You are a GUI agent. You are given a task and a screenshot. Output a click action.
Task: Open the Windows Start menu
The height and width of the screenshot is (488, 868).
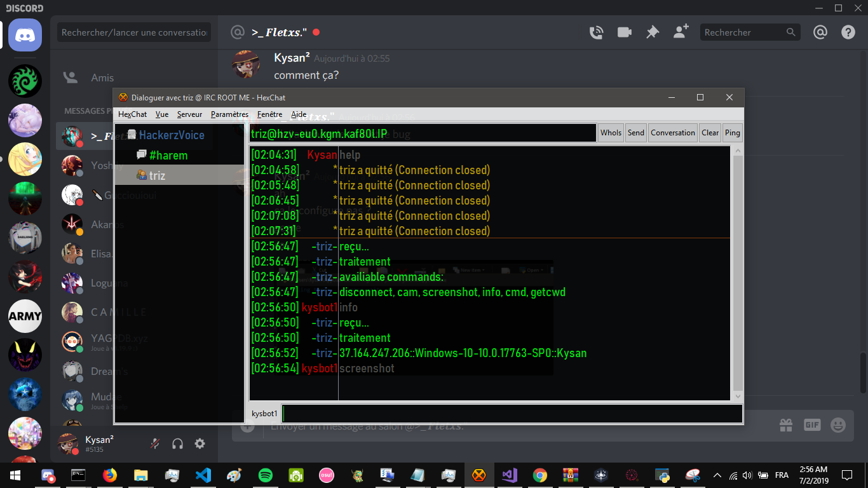pyautogui.click(x=15, y=475)
